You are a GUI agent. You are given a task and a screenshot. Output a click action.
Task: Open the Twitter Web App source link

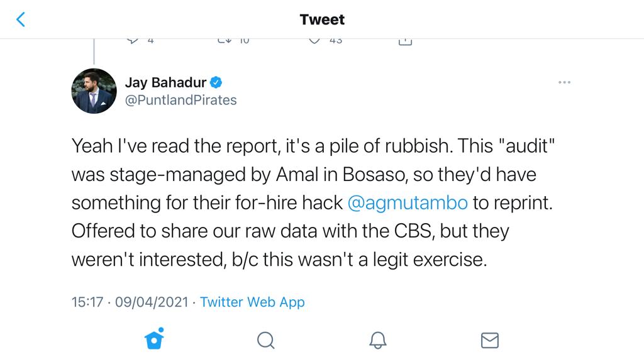pos(252,302)
